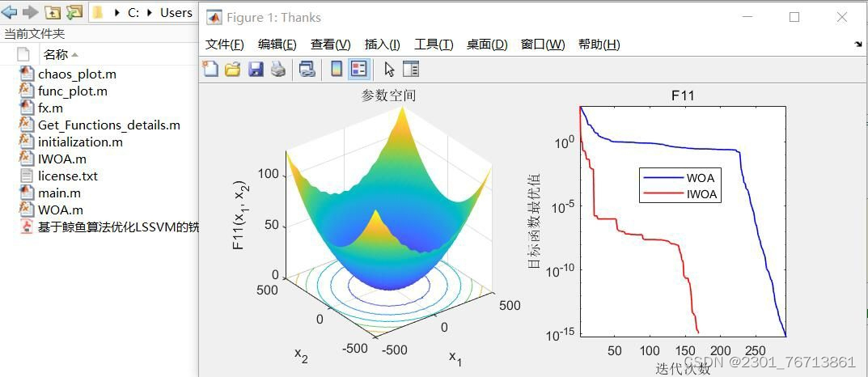Open the 帮助(H) menu
868x377 pixels.
599,44
